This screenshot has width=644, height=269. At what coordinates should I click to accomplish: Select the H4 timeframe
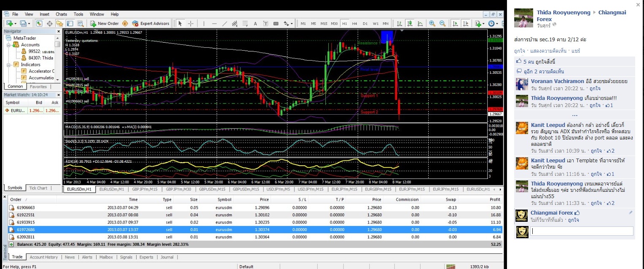tap(354, 24)
